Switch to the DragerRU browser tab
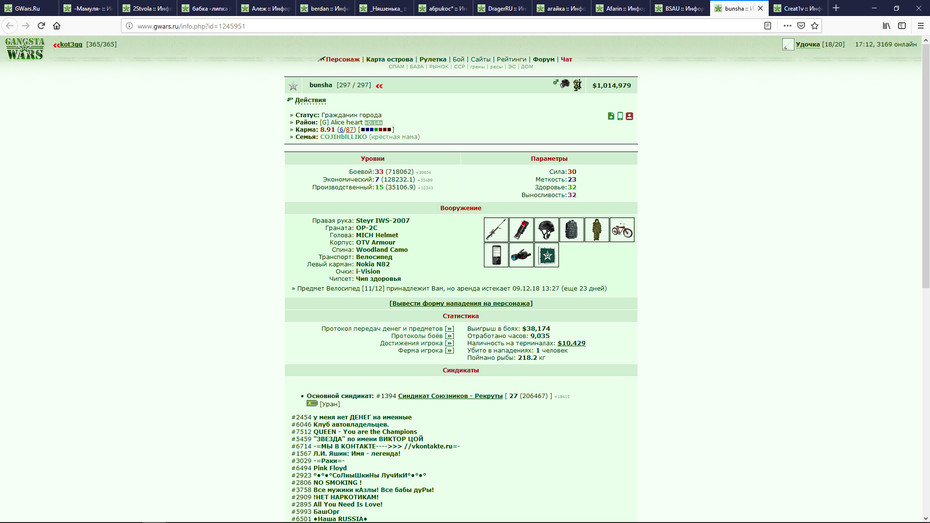Screen dimensions: 930x523 (502, 8)
